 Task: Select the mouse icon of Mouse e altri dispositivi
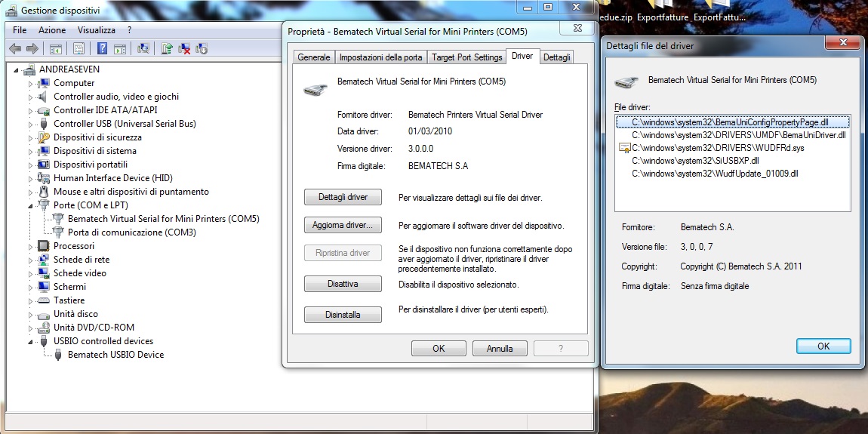coord(44,192)
